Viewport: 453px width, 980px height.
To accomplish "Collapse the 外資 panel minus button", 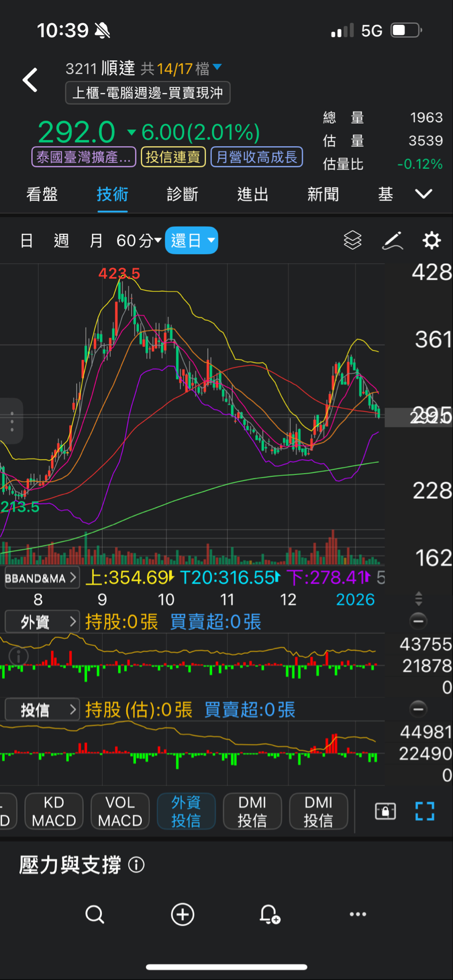I will pos(418,621).
